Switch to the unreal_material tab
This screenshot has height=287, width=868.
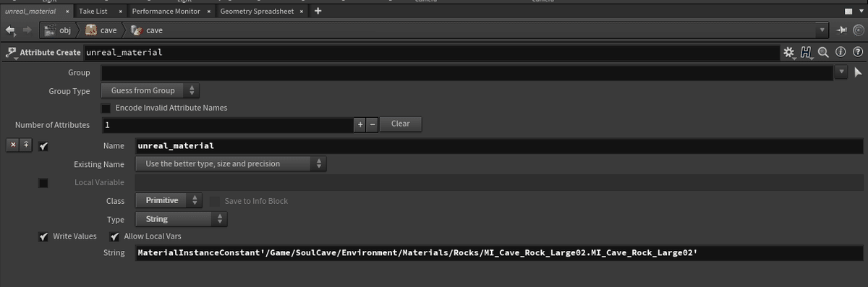(30, 12)
